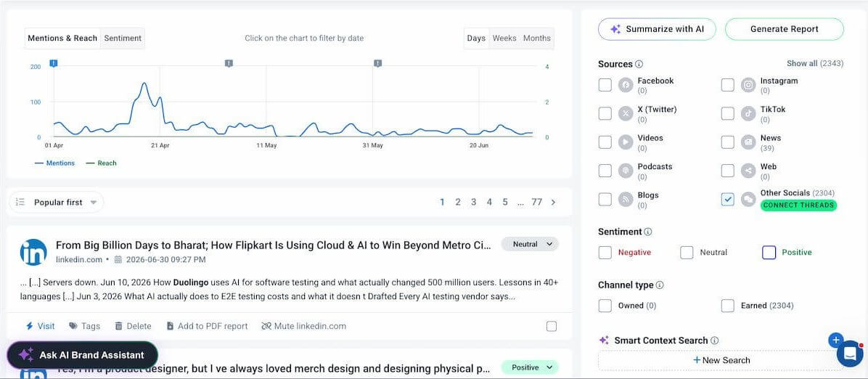Click the Podcasts source icon
The image size is (868, 379).
pos(626,171)
